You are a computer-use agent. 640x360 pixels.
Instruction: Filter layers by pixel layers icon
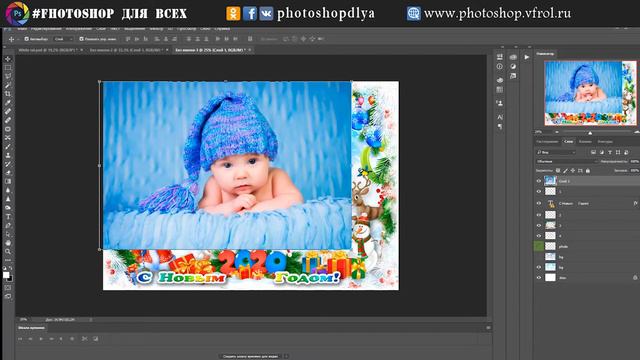pos(593,152)
